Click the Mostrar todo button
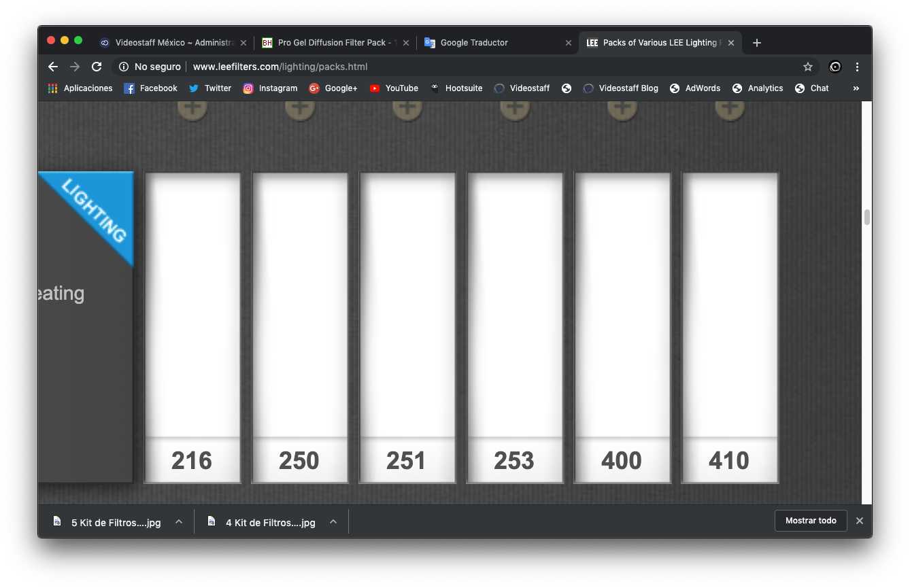Image resolution: width=910 pixels, height=588 pixels. coord(811,521)
